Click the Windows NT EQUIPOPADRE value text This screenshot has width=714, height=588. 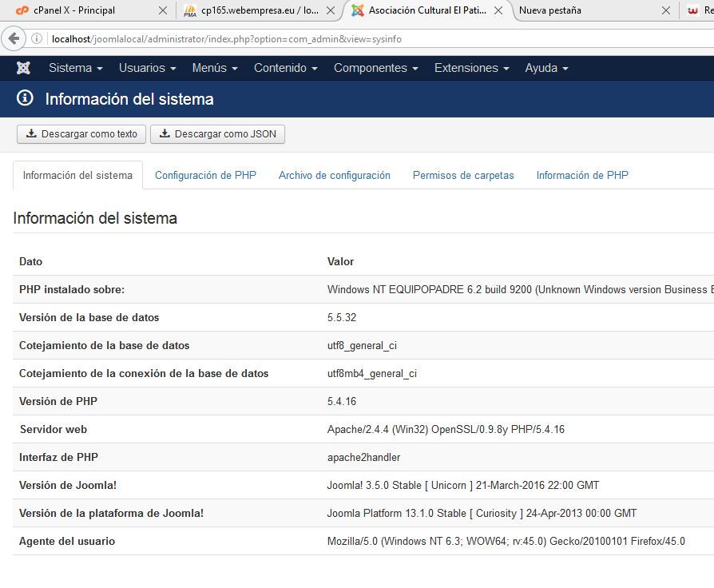click(520, 290)
